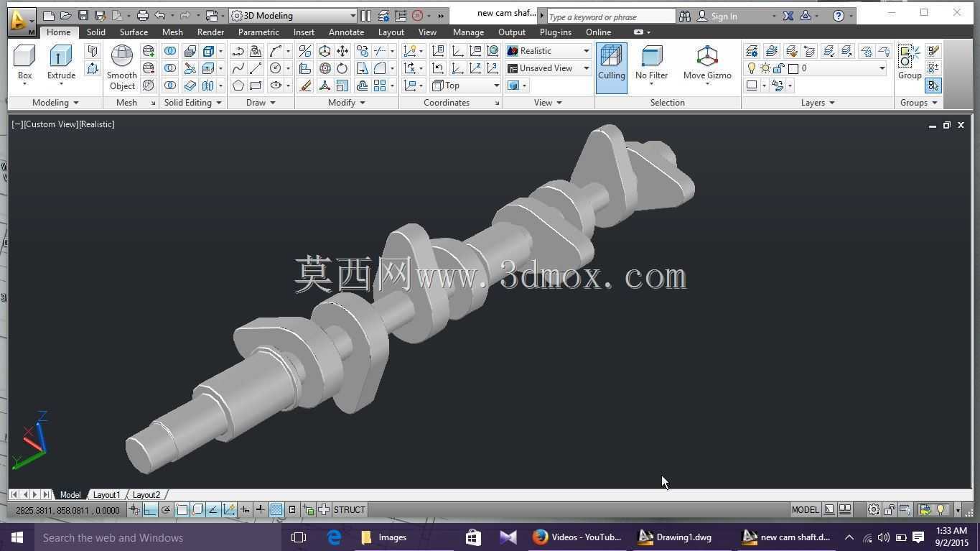Open the Unsaved View dropdown
This screenshot has width=980, height=551.
coord(549,68)
